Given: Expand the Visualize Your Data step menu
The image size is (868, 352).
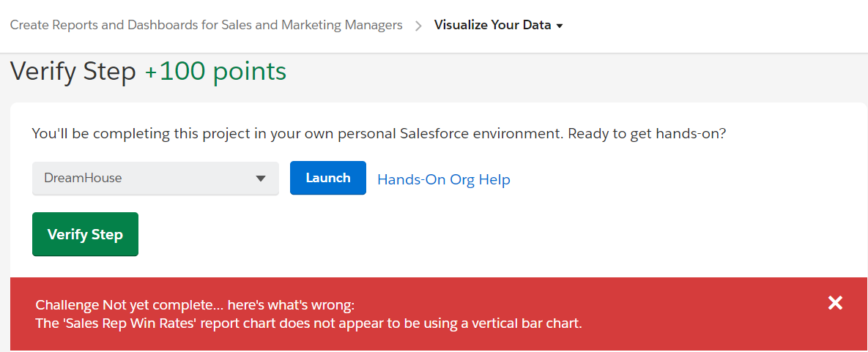Looking at the screenshot, I should pyautogui.click(x=498, y=25).
